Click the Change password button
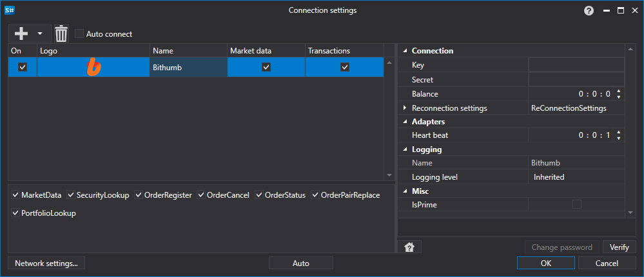This screenshot has width=644, height=277. [562, 247]
